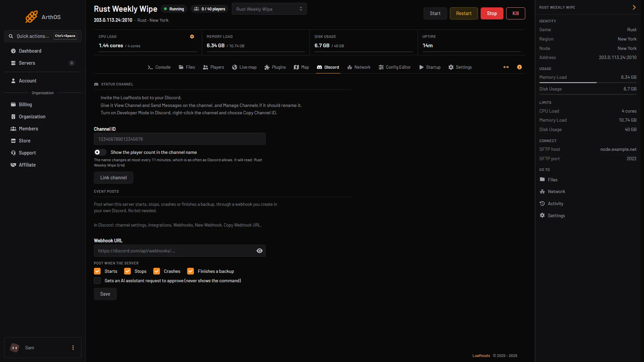The width and height of the screenshot is (644, 362).
Task: Uncheck the Crashes event checkbox
Action: (x=157, y=271)
